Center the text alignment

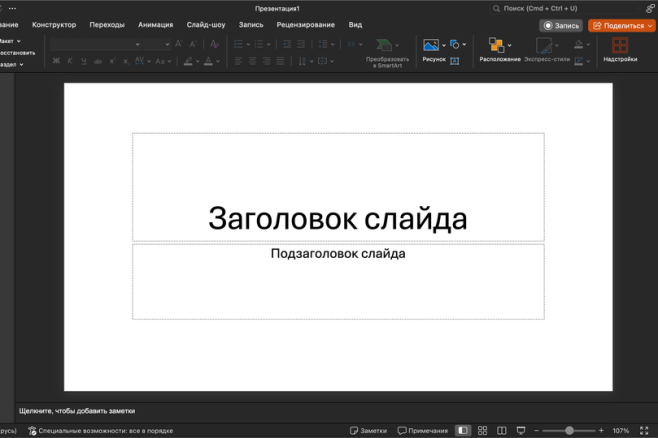252,61
